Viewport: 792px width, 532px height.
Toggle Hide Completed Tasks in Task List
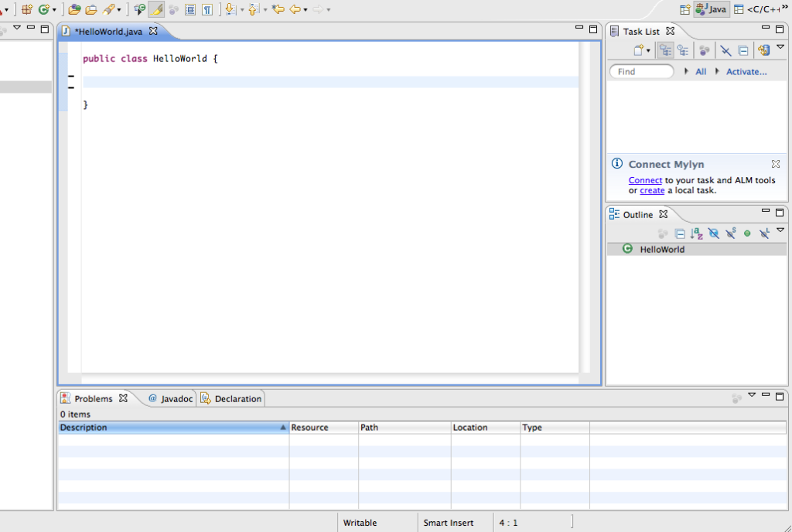(x=725, y=50)
